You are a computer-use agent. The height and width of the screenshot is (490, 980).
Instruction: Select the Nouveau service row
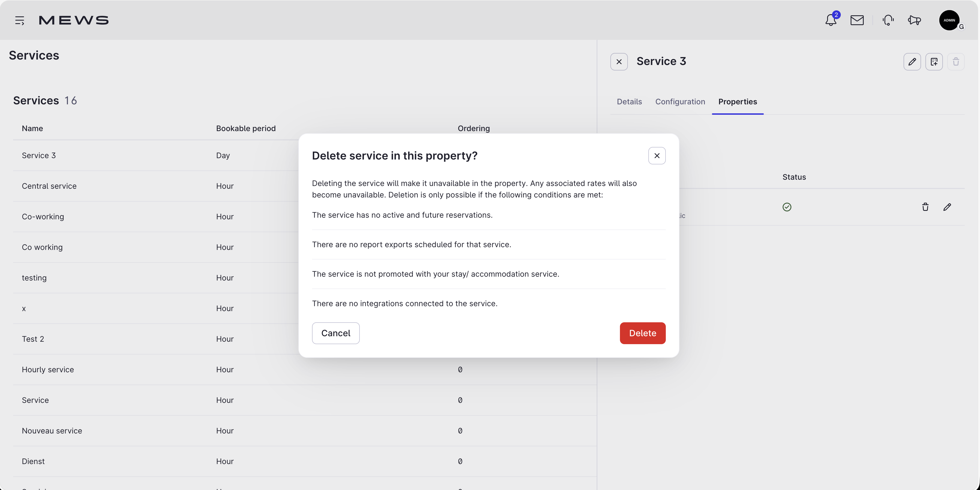(x=305, y=431)
